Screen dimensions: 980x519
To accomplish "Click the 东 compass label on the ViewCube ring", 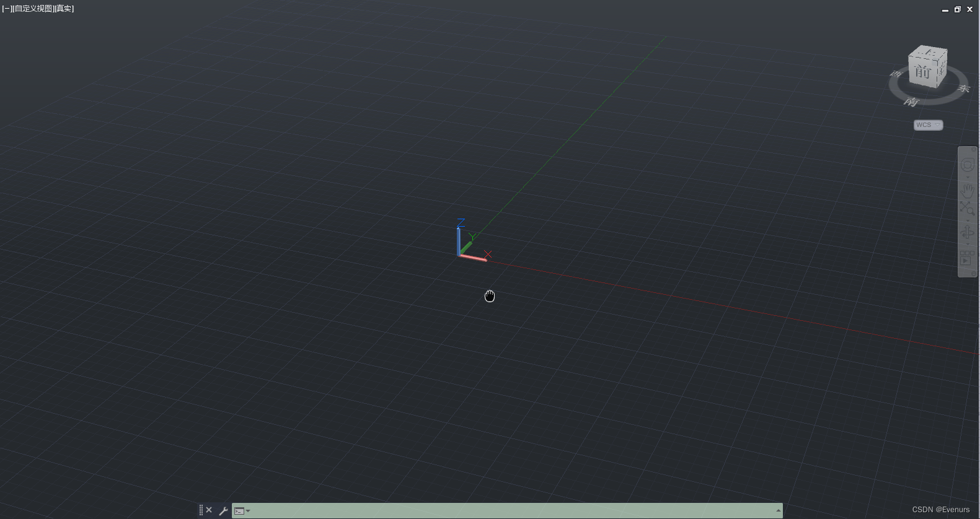I will pyautogui.click(x=963, y=89).
